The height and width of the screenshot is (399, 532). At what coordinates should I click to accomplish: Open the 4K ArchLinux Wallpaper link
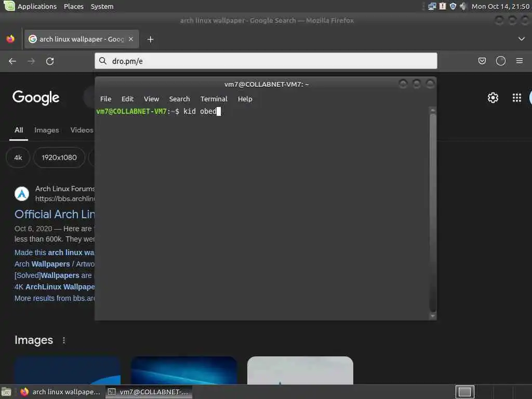(54, 287)
